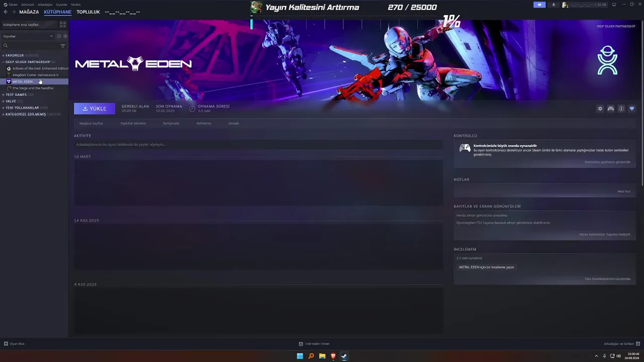Change the screenshot key setting

coord(605,234)
